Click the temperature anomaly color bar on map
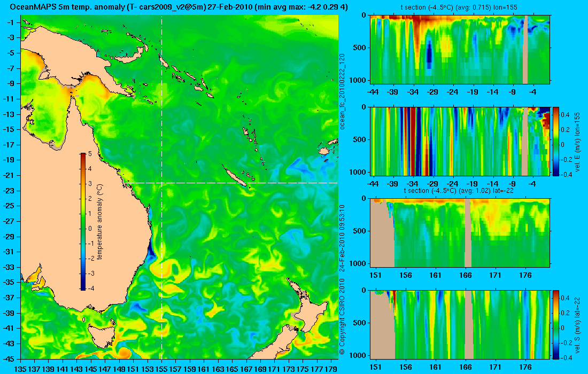Image resolution: width=588 pixels, height=374 pixels. click(83, 222)
